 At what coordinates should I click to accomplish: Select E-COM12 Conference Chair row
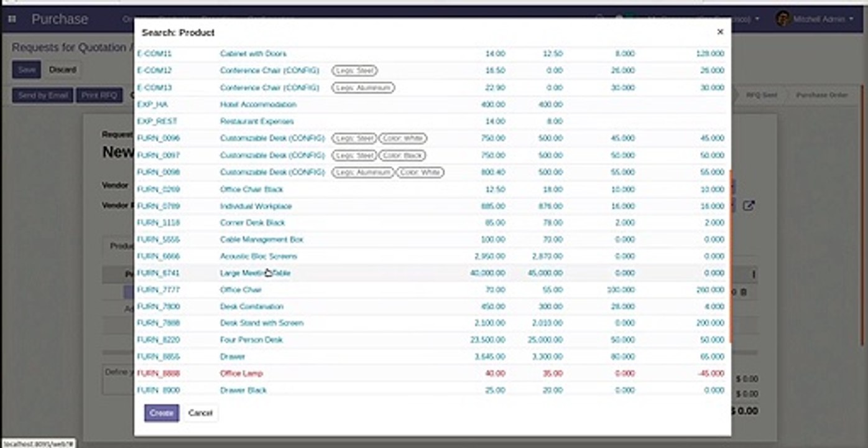(x=432, y=71)
